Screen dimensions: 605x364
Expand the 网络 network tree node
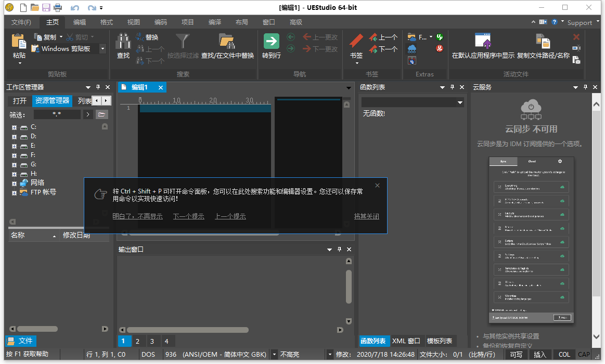click(x=14, y=184)
